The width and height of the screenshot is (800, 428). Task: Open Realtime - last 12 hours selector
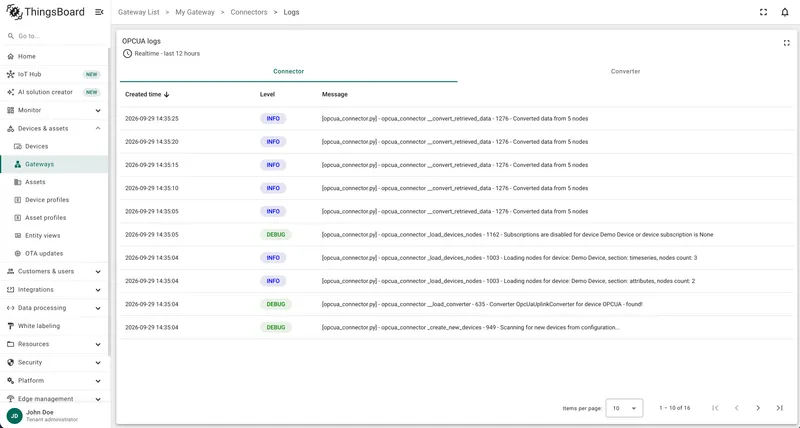pyautogui.click(x=161, y=54)
